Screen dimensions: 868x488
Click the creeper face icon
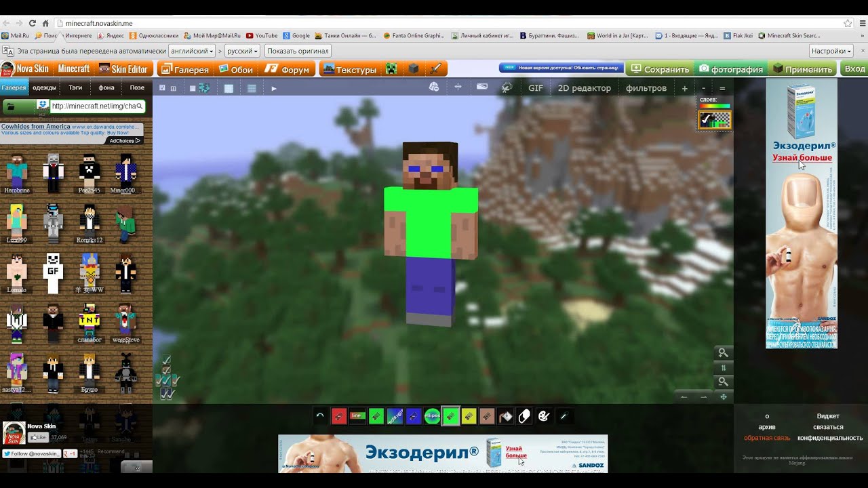point(391,69)
